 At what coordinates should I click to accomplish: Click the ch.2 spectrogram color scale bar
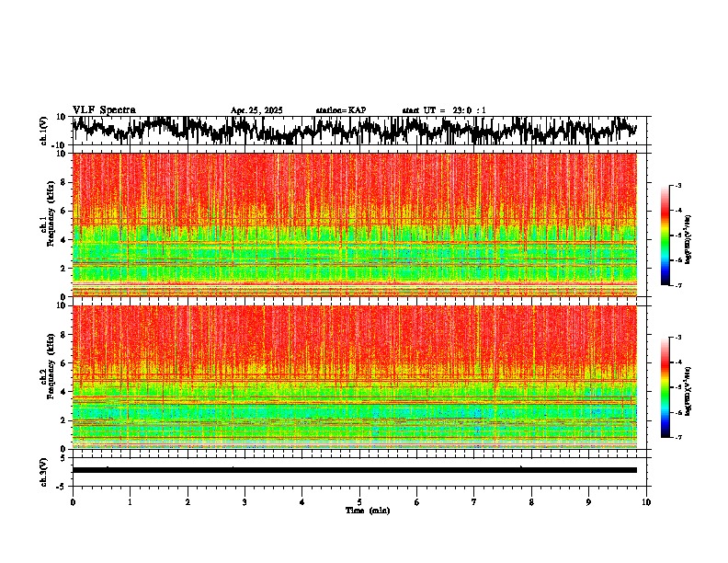665,387
